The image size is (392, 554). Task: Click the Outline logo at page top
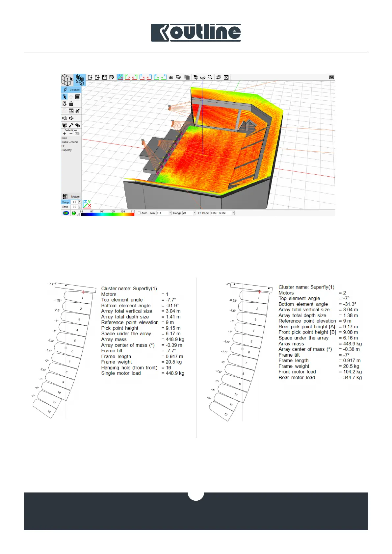pos(196,33)
